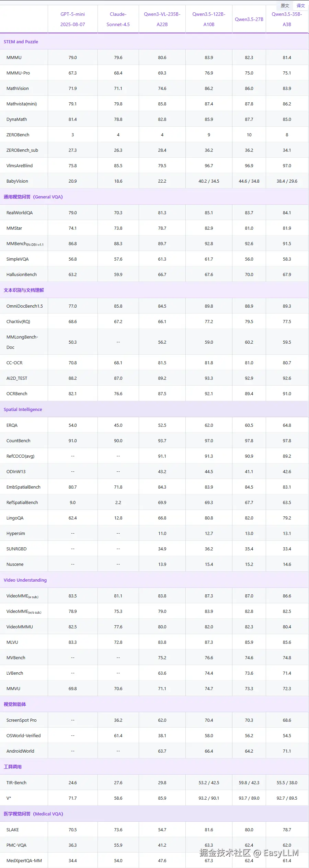This screenshot has height=868, width=309.
Task: Click the Qwen3.5-35B-A3B column header
Action: click(287, 19)
